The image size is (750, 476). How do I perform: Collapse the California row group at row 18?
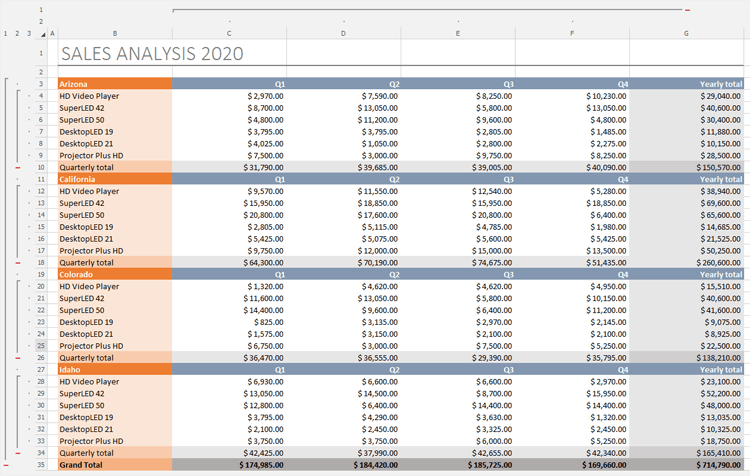18,262
